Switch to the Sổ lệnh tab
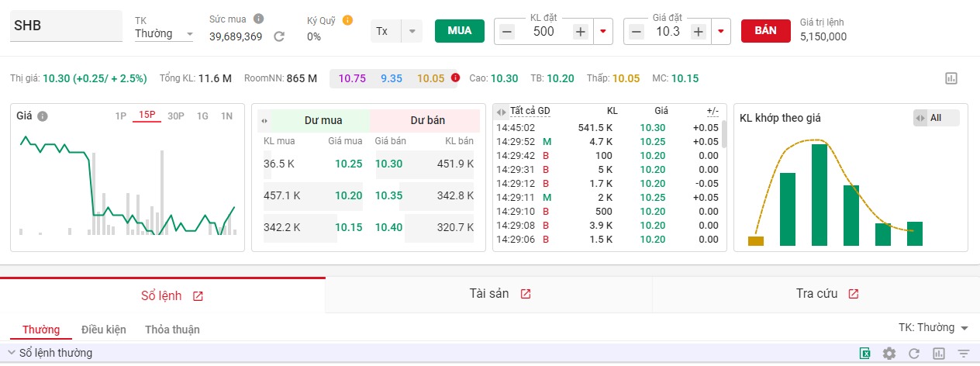 [x=163, y=295]
